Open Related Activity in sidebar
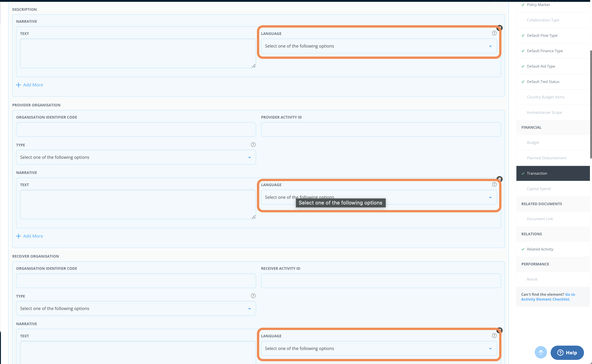This screenshot has height=364, width=592. click(553, 249)
